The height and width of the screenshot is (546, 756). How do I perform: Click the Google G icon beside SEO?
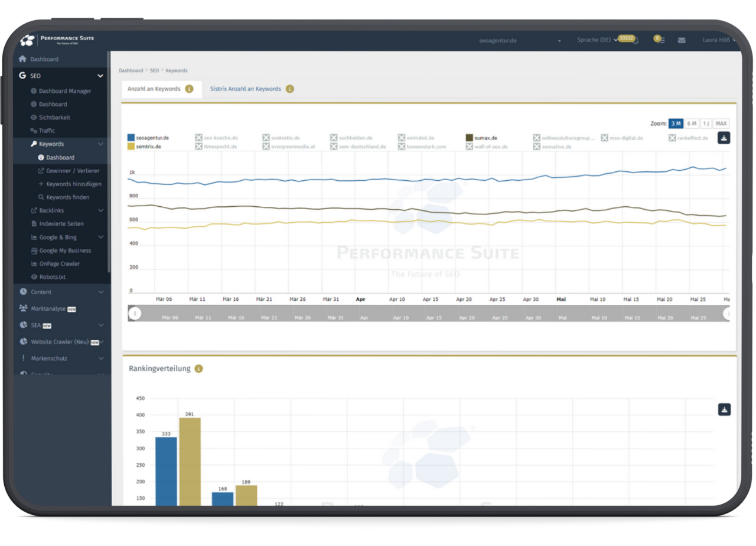pos(22,76)
